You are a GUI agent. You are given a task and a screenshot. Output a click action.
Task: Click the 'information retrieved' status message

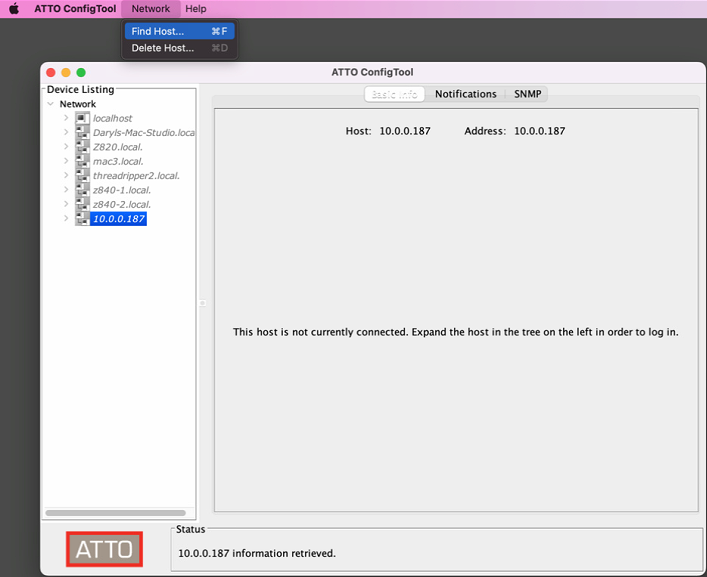click(x=257, y=553)
